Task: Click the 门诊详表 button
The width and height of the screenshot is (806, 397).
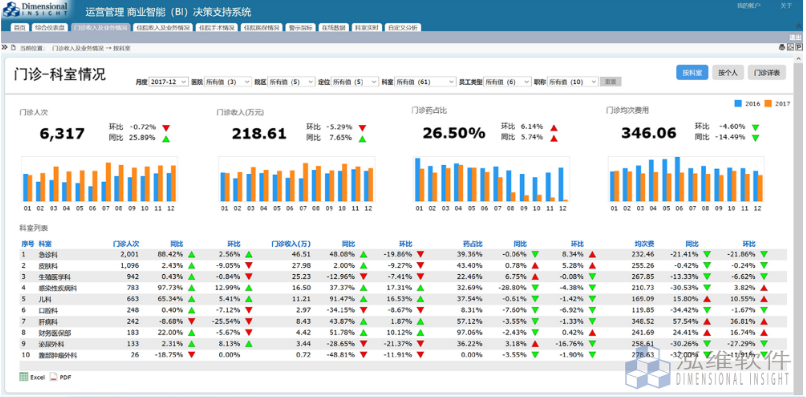Action: click(767, 73)
